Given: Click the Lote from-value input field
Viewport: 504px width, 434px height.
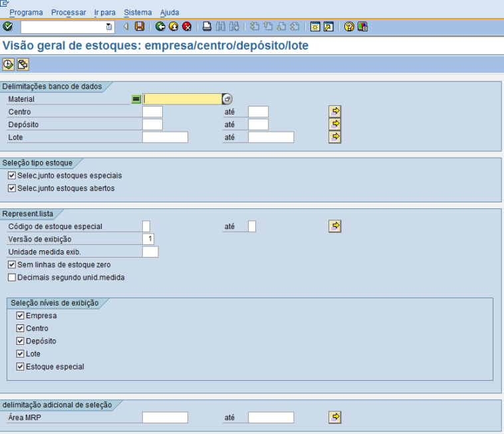Looking at the screenshot, I should coord(165,137).
